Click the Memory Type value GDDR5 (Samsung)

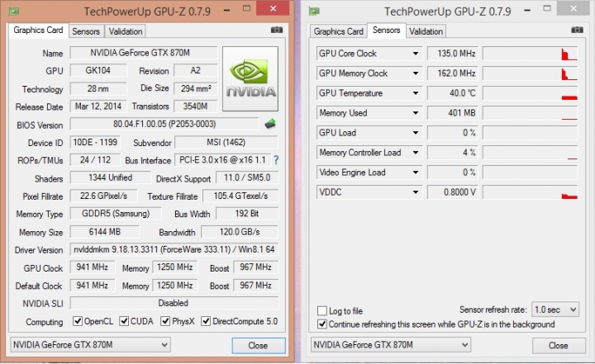(x=116, y=214)
